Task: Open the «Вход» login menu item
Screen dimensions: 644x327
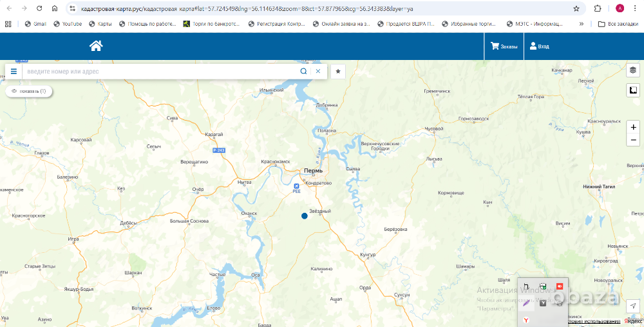Action: pyautogui.click(x=539, y=46)
